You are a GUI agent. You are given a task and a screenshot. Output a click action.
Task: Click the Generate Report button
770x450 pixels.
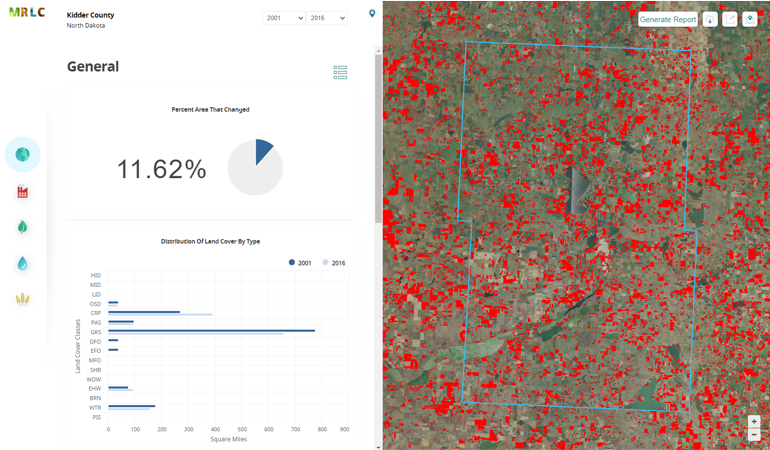click(667, 19)
